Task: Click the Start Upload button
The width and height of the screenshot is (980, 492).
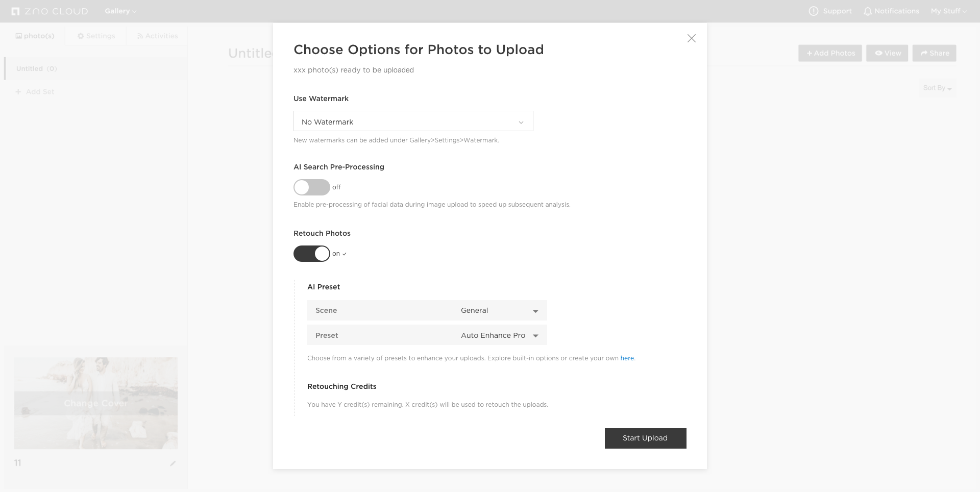Action: coord(645,438)
